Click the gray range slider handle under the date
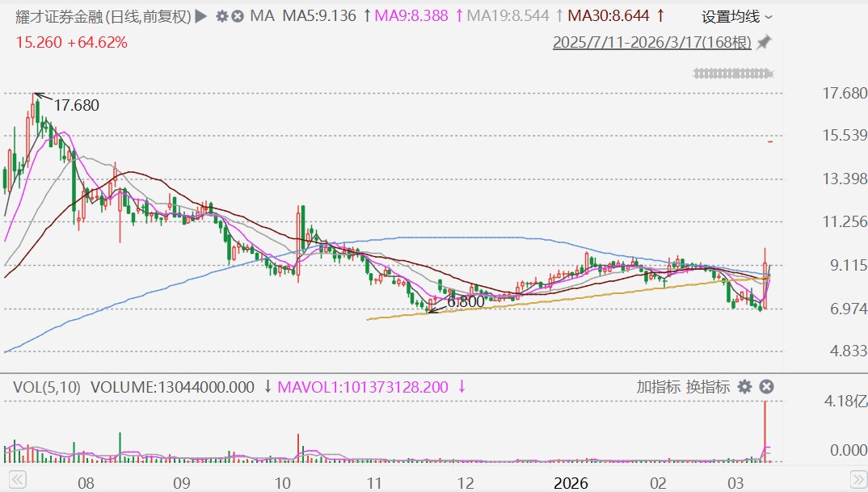The height and width of the screenshot is (492, 868). coord(733,74)
